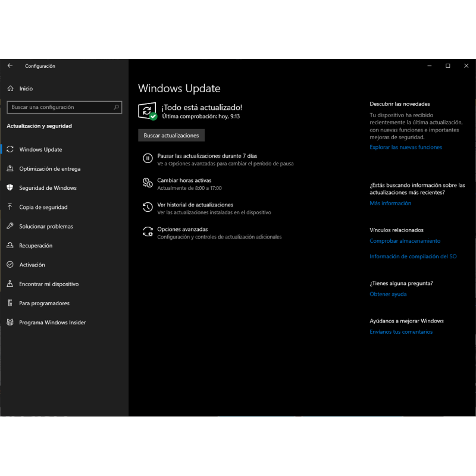Screen dimensions: 476x476
Task: Click '¿Tienes alguna pregunta?' heading
Action: (x=401, y=283)
